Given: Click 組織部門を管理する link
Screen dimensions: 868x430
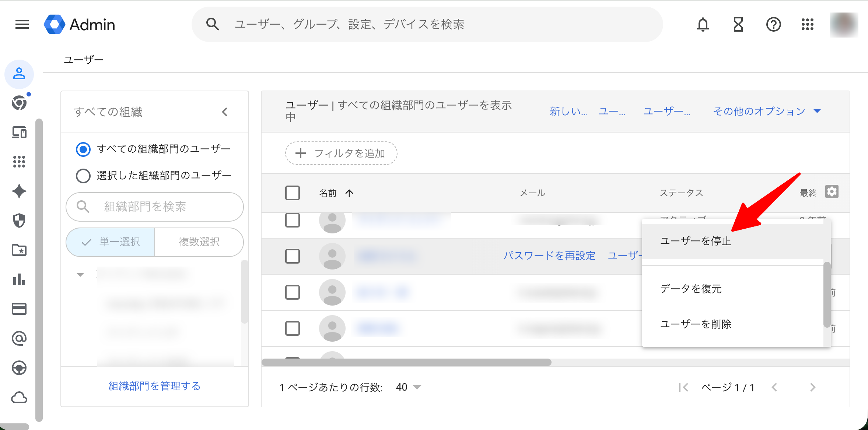Looking at the screenshot, I should click(154, 386).
